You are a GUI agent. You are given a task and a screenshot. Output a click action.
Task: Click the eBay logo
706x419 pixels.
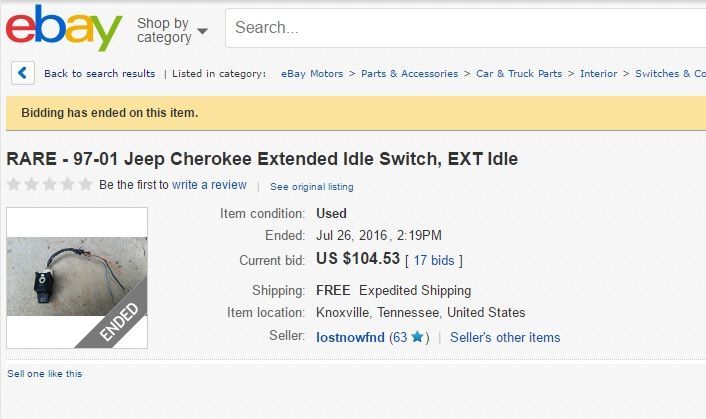(64, 29)
